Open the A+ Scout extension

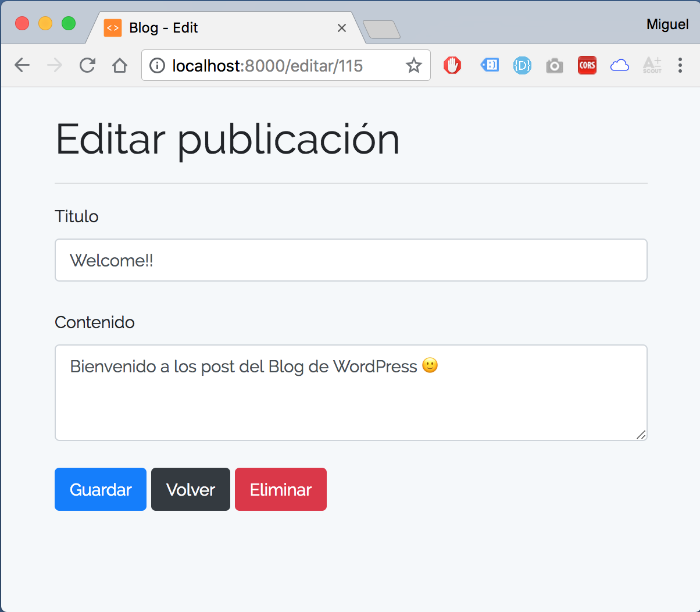coord(652,65)
